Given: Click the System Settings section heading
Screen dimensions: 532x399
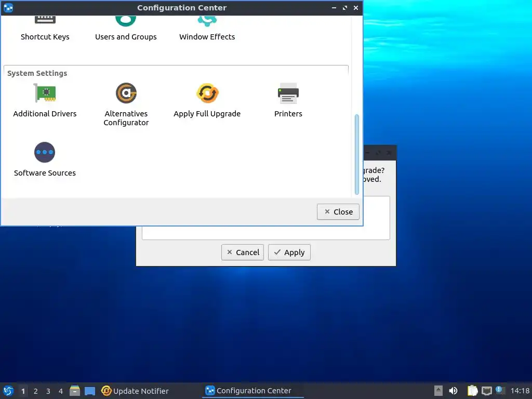Looking at the screenshot, I should click(37, 73).
